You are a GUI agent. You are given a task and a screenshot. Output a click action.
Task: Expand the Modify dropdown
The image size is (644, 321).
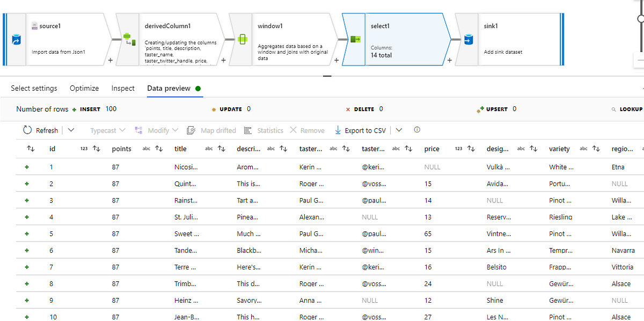(x=175, y=130)
